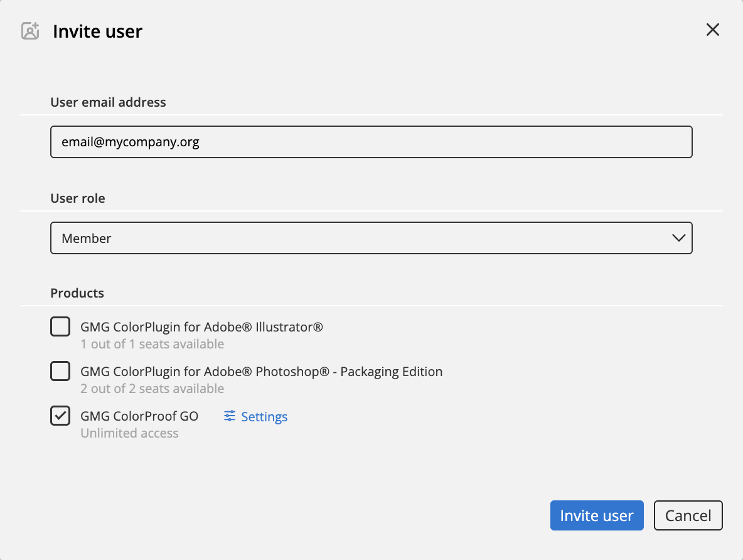The image size is (743, 560).
Task: Click "1 out of 1 seats available" text
Action: (152, 344)
